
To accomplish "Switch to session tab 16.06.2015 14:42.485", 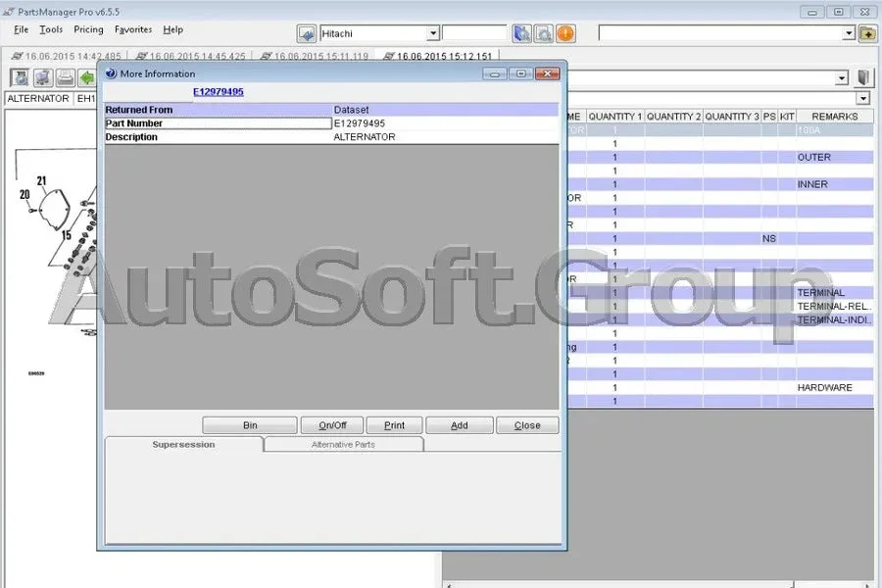I will click(67, 56).
